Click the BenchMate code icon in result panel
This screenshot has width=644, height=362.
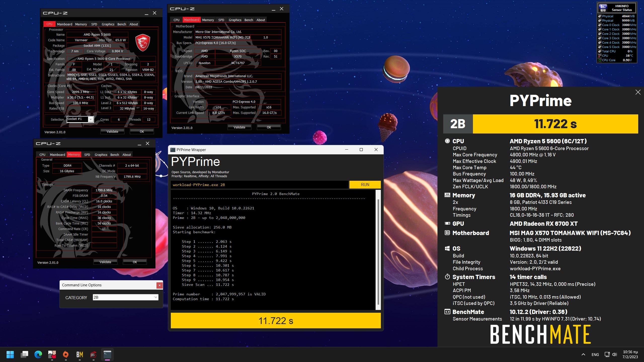(447, 312)
